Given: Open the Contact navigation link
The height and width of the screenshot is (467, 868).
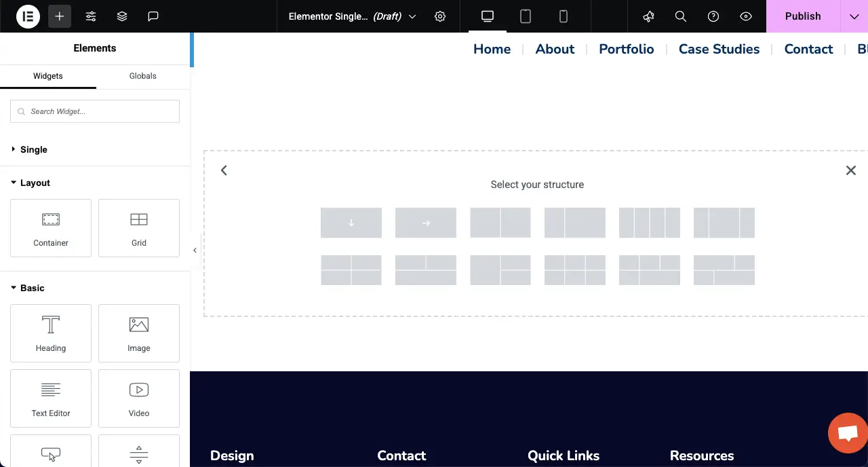Looking at the screenshot, I should 808,49.
